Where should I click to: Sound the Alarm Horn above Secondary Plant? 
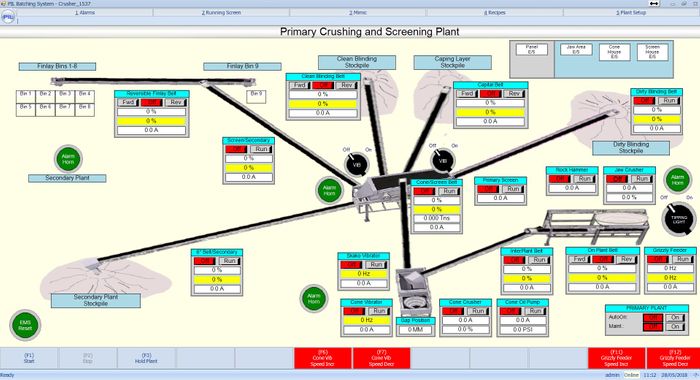coord(68,159)
